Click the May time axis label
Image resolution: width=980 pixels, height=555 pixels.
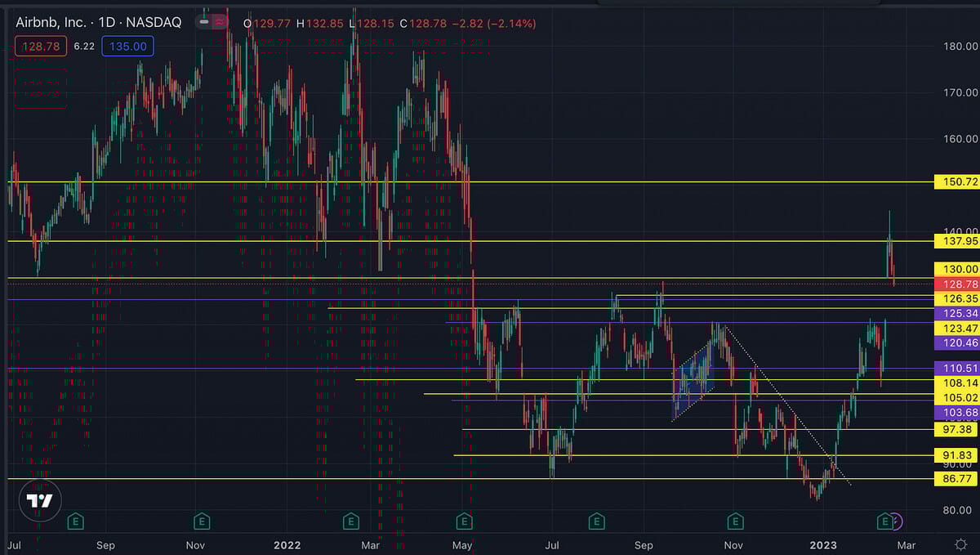coord(462,544)
